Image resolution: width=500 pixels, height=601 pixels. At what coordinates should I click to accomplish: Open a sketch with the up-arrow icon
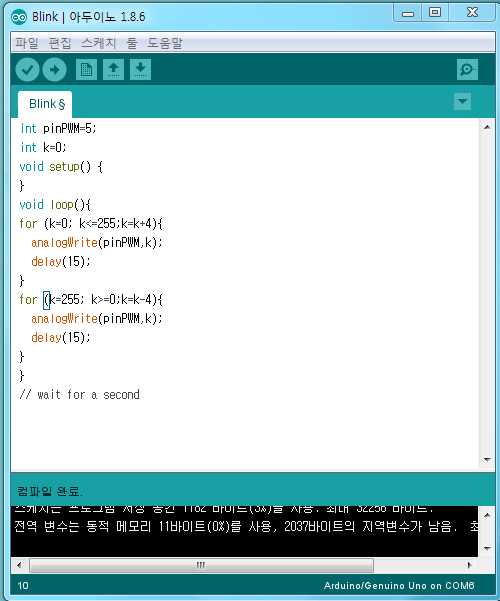coord(113,69)
